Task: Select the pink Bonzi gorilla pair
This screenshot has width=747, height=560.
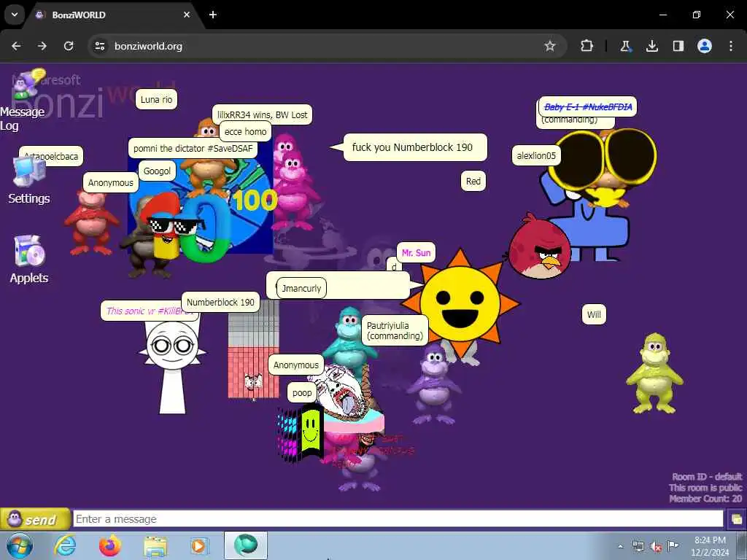Action: coord(292,182)
